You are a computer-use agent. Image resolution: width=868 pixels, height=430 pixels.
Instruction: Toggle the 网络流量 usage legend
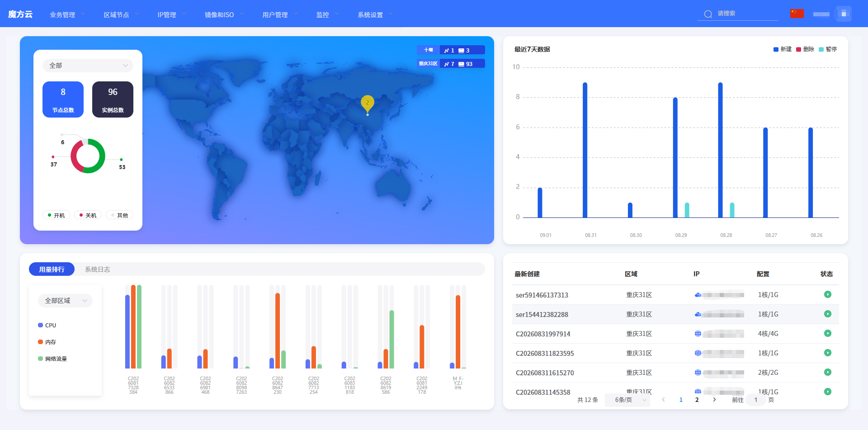[x=52, y=359]
